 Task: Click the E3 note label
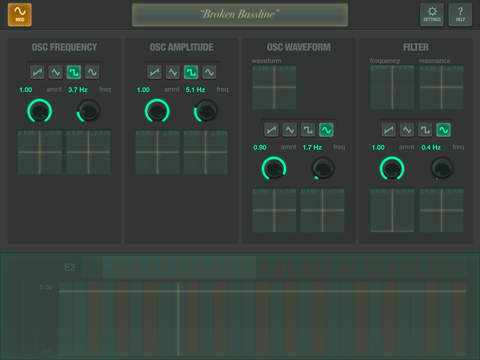(x=69, y=267)
